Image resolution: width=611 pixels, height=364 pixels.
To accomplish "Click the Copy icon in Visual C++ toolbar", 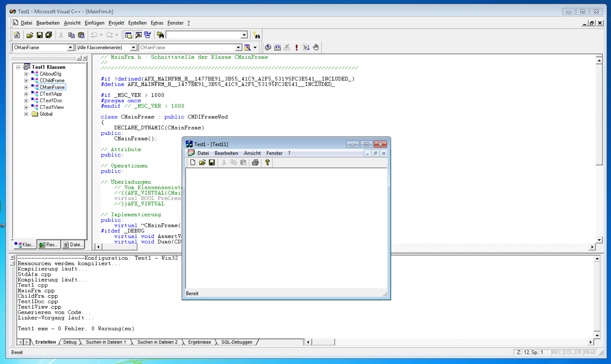I will pos(71,35).
